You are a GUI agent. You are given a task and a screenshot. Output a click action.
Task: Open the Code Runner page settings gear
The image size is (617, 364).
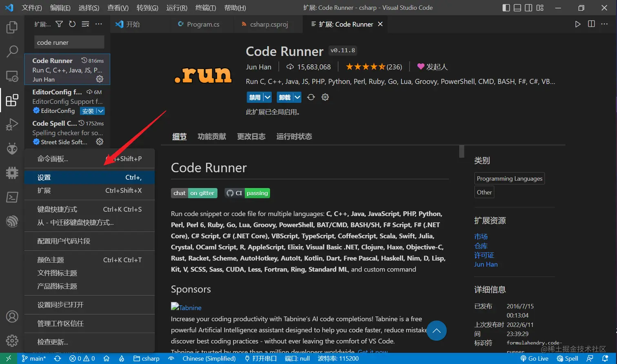325,97
